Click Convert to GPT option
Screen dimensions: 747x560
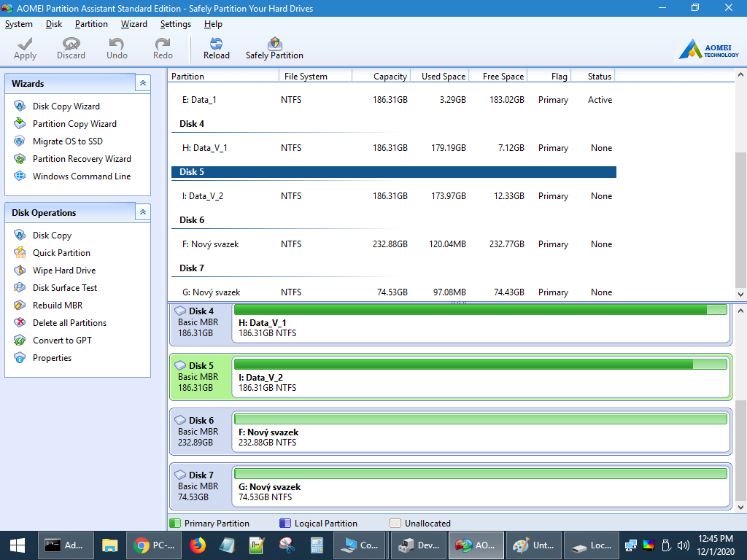coord(62,341)
